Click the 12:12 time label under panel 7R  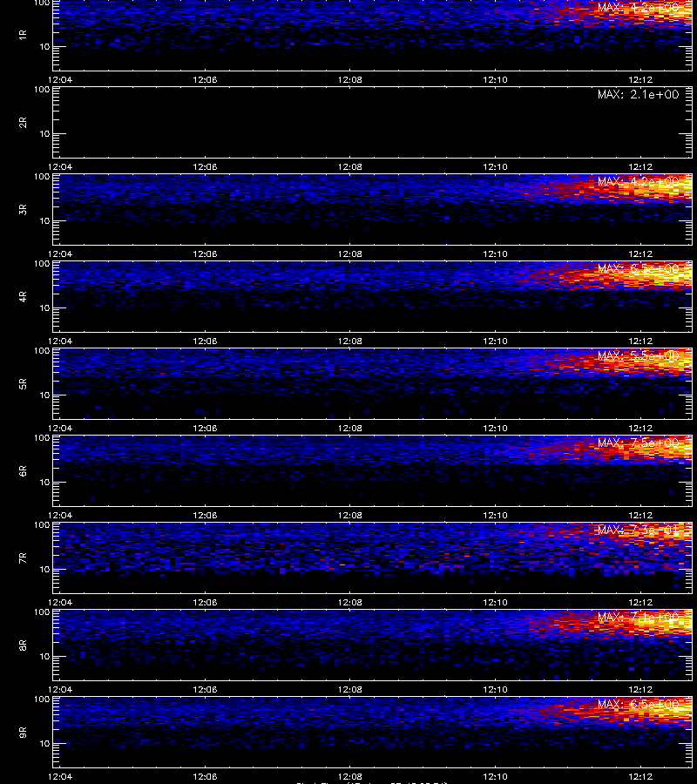click(x=640, y=602)
